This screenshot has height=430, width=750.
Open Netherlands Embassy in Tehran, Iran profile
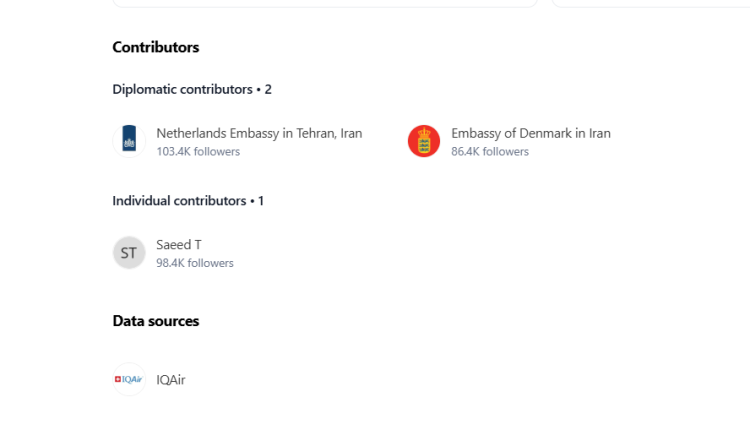coord(259,133)
